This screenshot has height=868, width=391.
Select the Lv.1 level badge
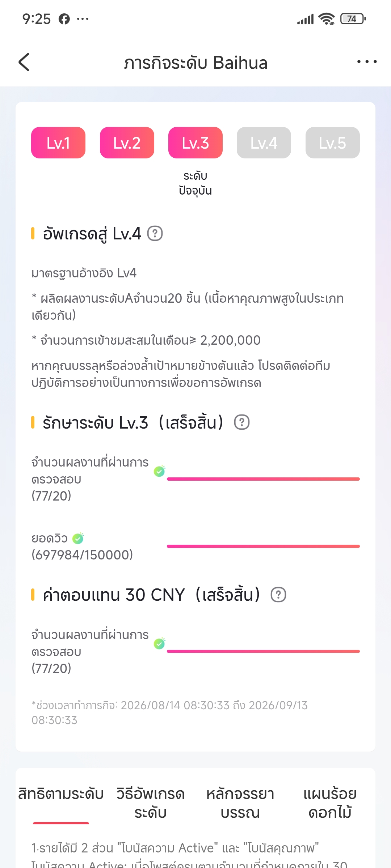point(58,142)
